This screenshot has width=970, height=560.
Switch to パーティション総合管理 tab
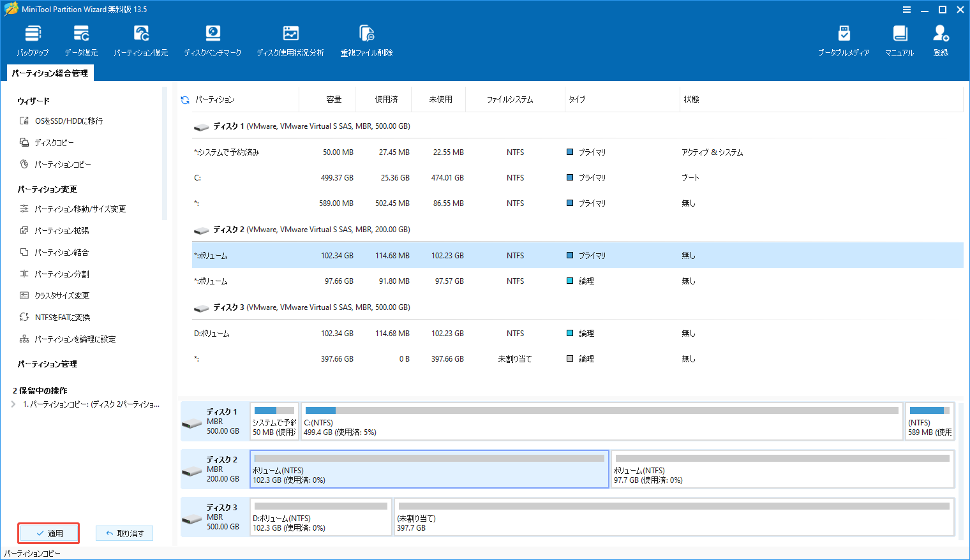point(48,73)
